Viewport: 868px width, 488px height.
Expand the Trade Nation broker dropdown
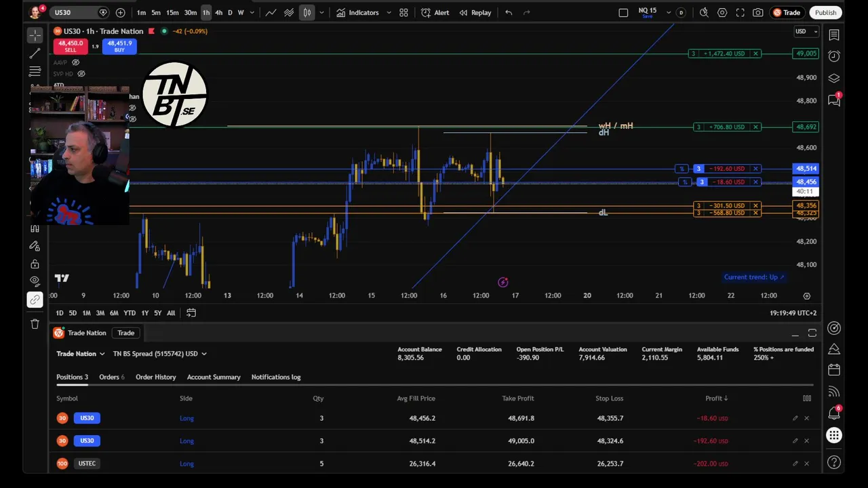tap(81, 354)
